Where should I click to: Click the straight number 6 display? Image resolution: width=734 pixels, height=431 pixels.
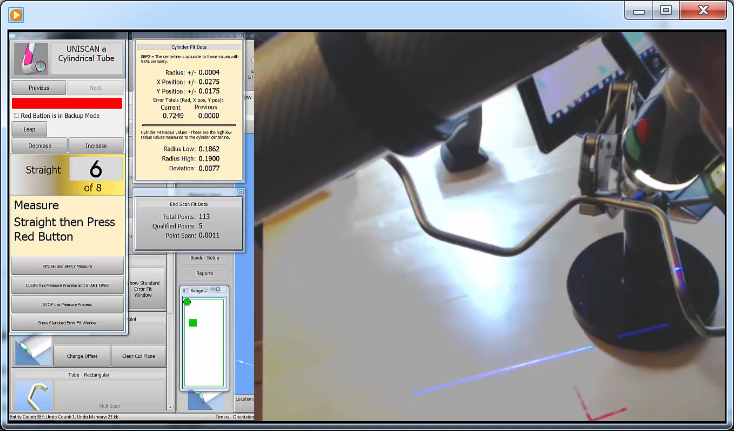click(95, 169)
